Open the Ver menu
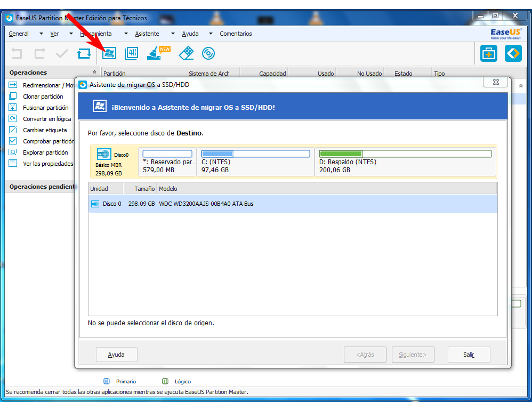The image size is (532, 402). coord(54,34)
